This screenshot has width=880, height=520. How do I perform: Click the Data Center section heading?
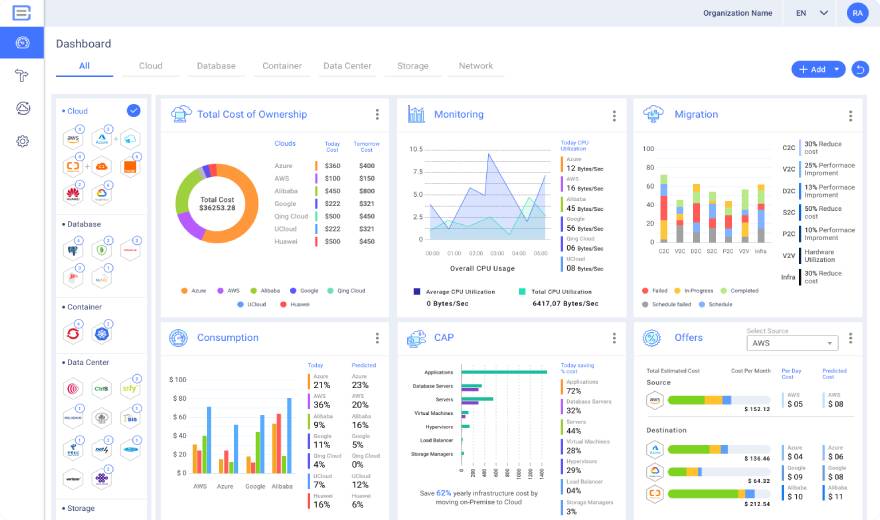tap(88, 362)
